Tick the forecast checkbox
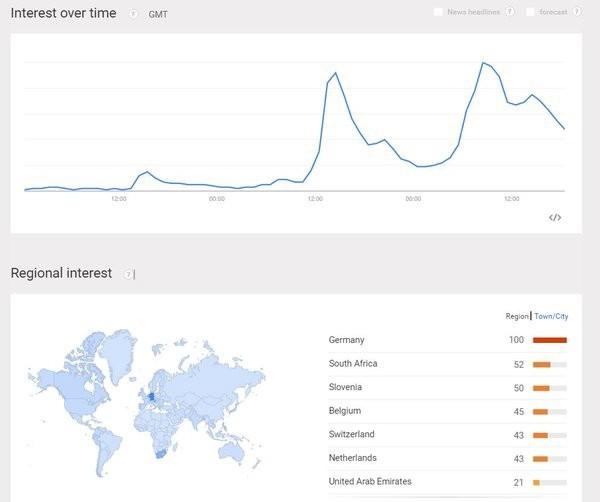The width and height of the screenshot is (600, 502). click(x=530, y=12)
